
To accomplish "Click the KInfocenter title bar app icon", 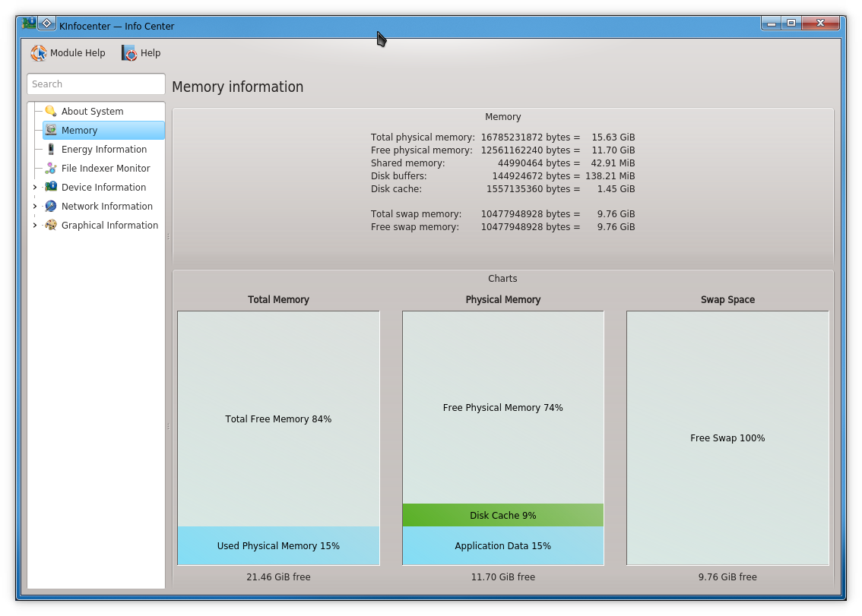I will tap(29, 23).
